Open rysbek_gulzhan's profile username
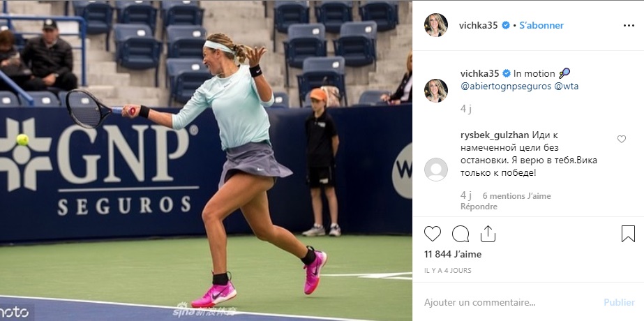Viewport: 644px width, 321px height. pyautogui.click(x=495, y=135)
